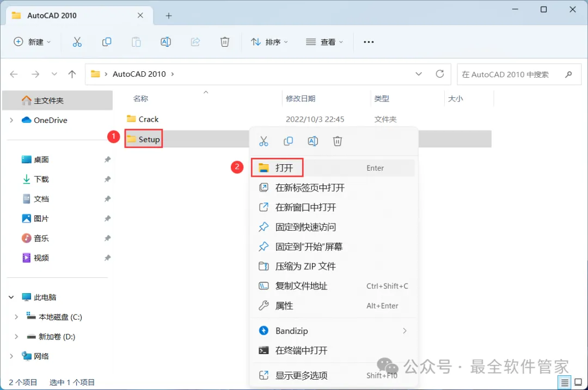Select 固定到快速访问
This screenshot has height=390, width=588.
(x=333, y=227)
